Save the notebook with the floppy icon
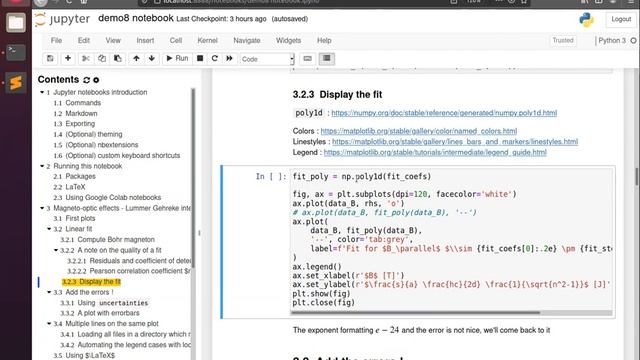The width and height of the screenshot is (640, 360). click(x=50, y=58)
